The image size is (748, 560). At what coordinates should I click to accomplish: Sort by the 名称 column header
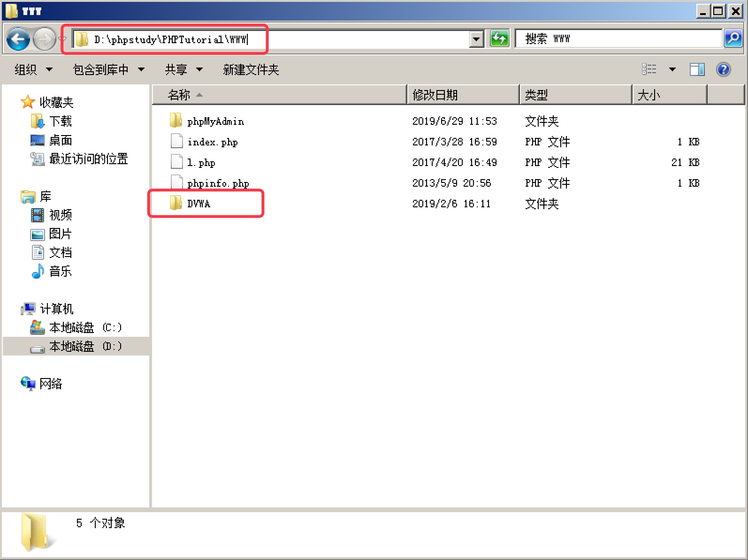[x=279, y=95]
